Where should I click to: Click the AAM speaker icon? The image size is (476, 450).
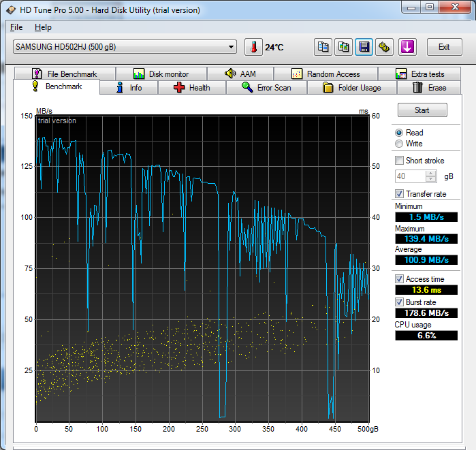(230, 74)
